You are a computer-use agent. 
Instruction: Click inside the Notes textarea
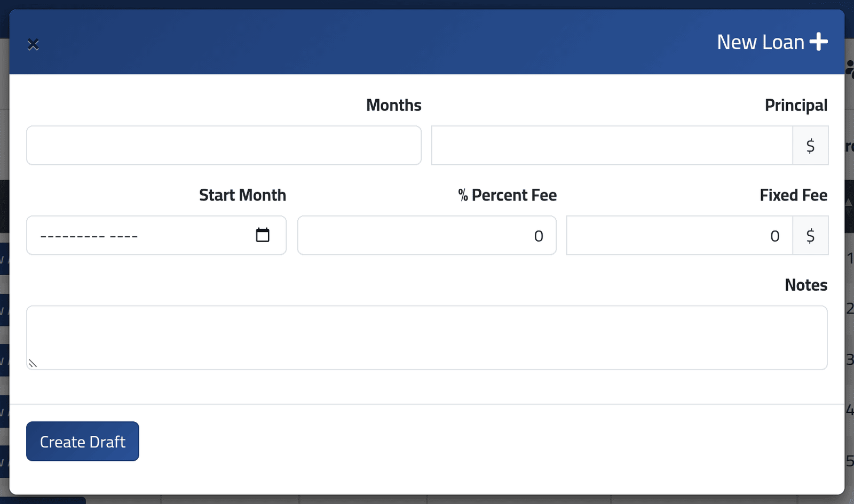point(427,338)
